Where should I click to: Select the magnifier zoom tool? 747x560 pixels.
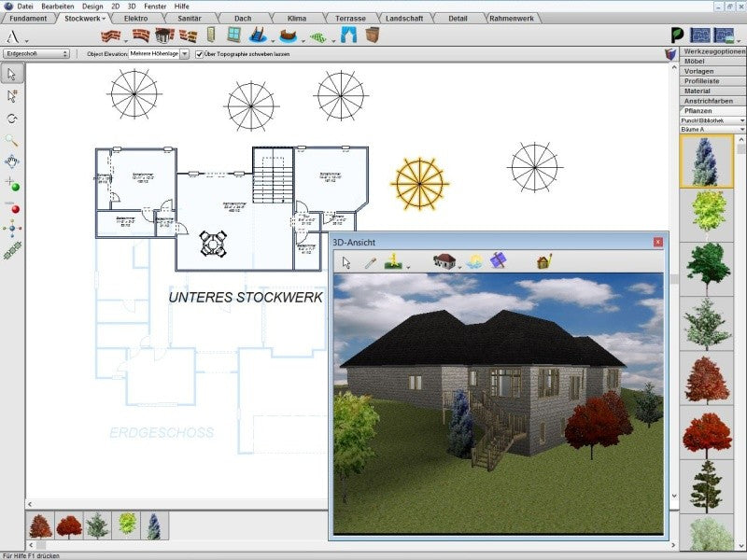click(12, 141)
